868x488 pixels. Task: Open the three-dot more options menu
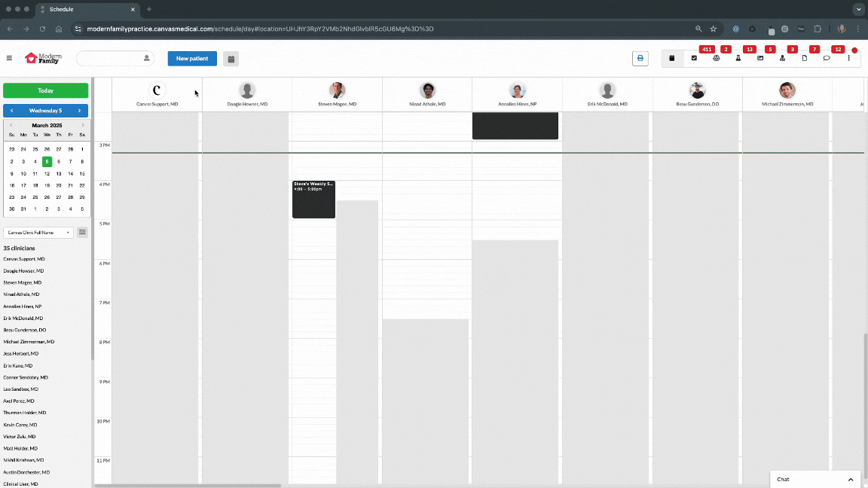pyautogui.click(x=849, y=58)
